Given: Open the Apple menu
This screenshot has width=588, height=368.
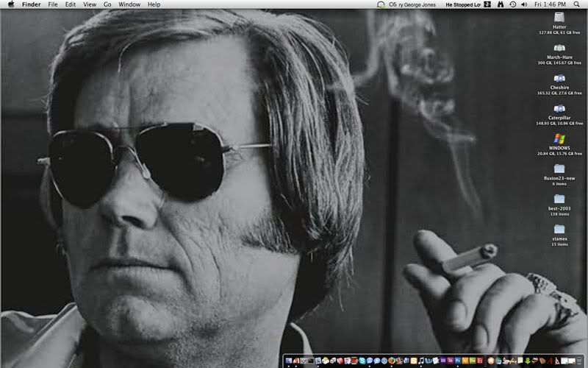Looking at the screenshot, I should [10, 4].
